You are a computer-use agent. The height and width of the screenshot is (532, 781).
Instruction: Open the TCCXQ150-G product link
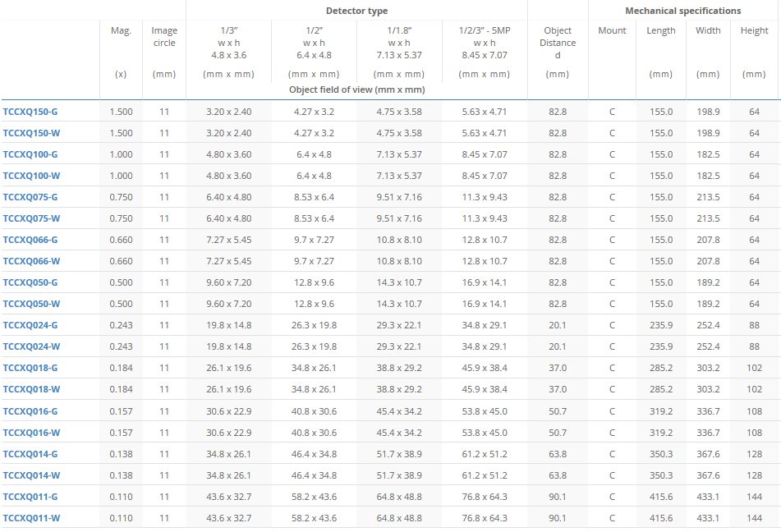tap(30, 112)
